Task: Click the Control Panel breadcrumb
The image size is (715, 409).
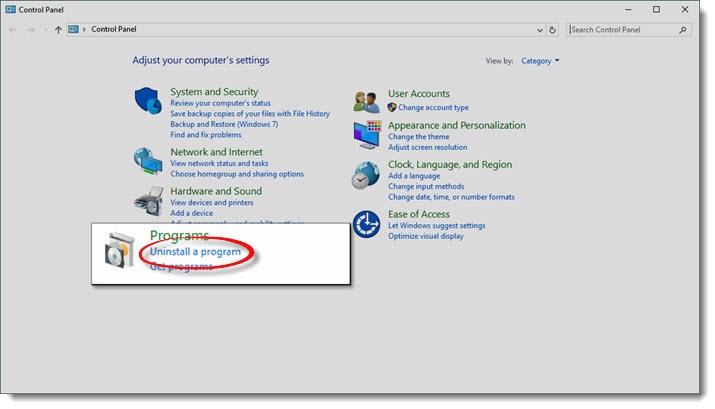Action: [x=114, y=29]
